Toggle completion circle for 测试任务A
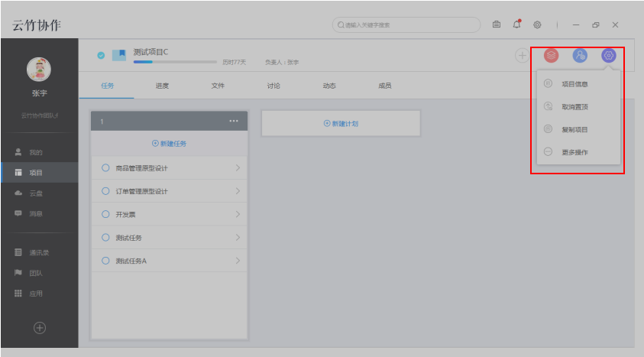The width and height of the screenshot is (644, 357). click(x=105, y=261)
